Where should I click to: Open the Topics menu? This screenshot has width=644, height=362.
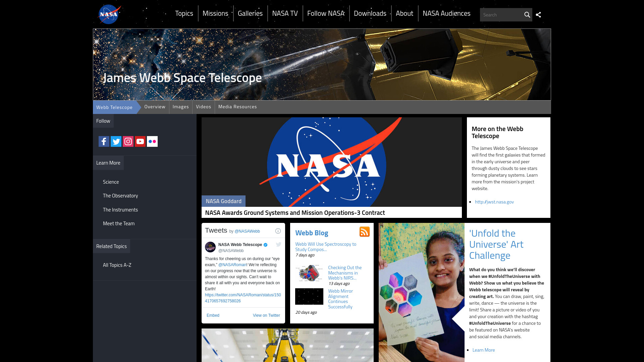[x=184, y=13]
